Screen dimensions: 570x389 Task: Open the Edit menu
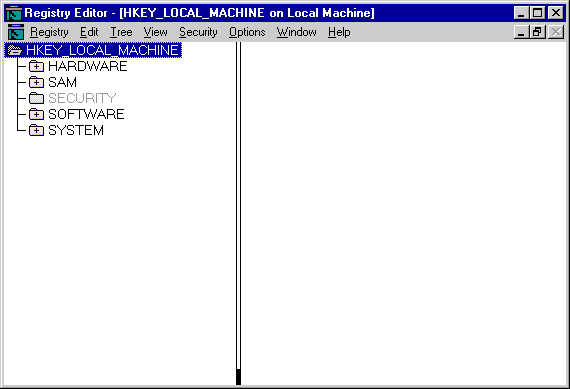[x=89, y=32]
